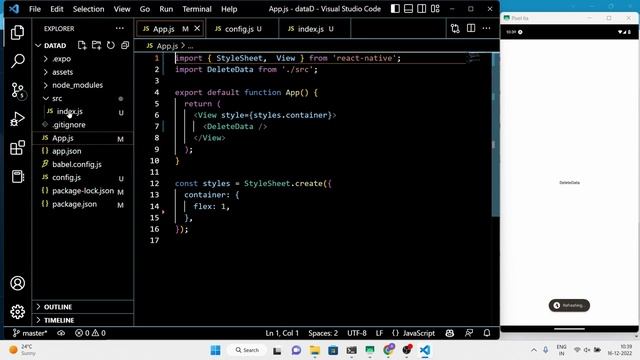
Task: Open the errors and warnings count
Action: click(x=90, y=333)
